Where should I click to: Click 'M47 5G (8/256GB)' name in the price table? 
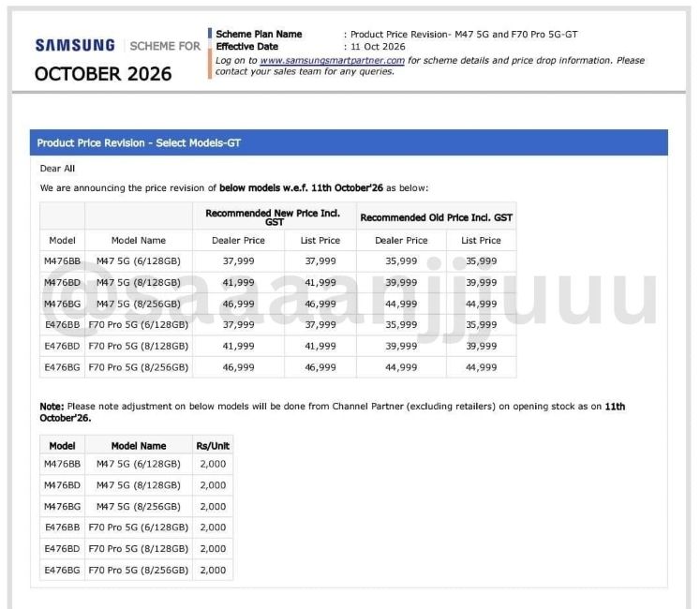point(139,304)
